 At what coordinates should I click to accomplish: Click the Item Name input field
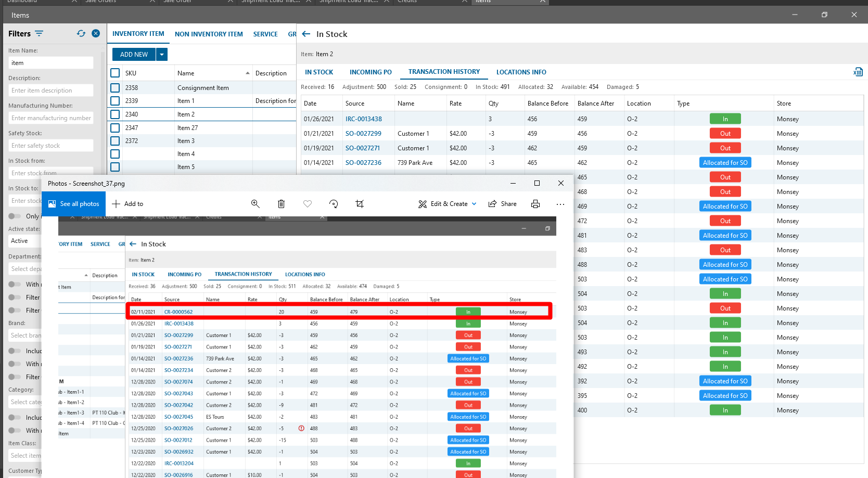[x=51, y=63]
